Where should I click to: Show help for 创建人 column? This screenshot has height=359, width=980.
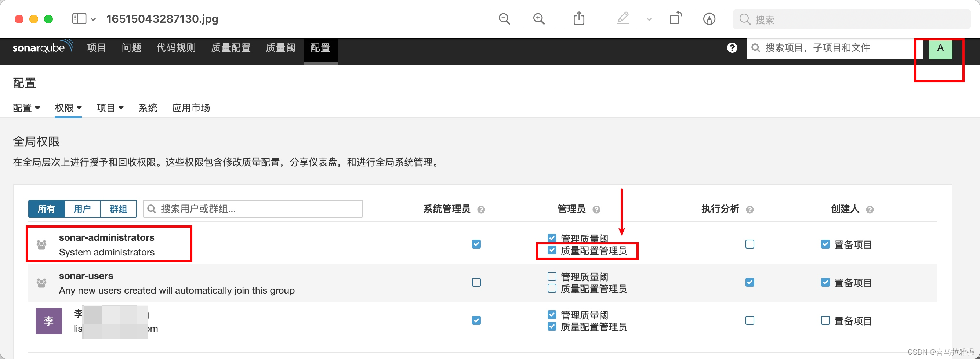pyautogui.click(x=869, y=210)
